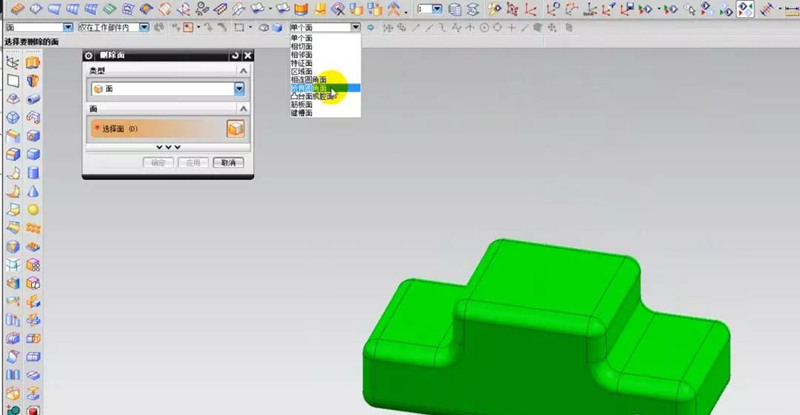Collapse the 类型 section with its chevron

coord(243,72)
